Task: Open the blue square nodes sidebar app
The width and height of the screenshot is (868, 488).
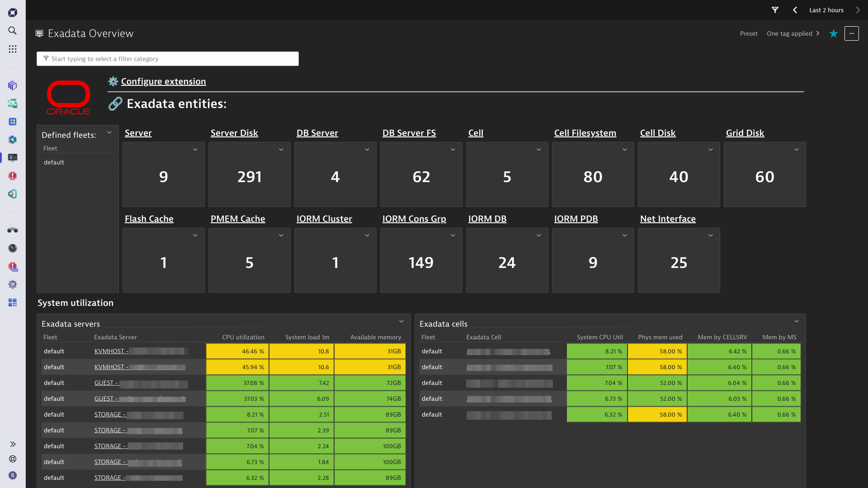Action: 13,122
